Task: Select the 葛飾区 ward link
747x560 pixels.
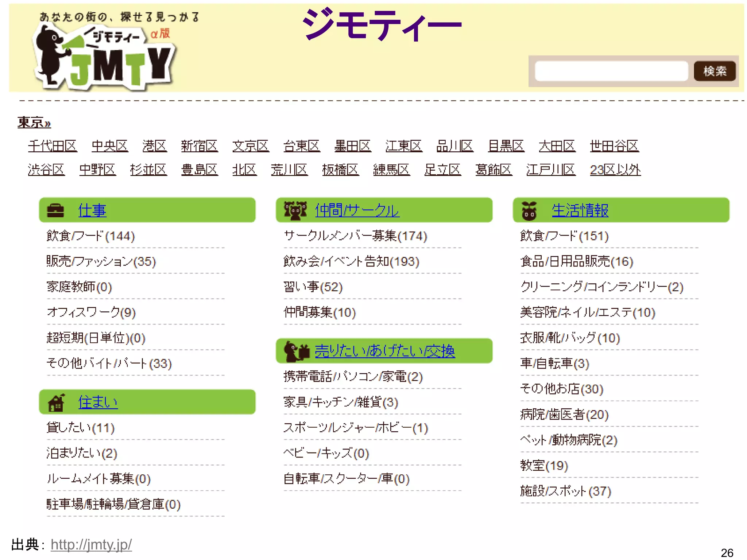Action: tap(493, 170)
